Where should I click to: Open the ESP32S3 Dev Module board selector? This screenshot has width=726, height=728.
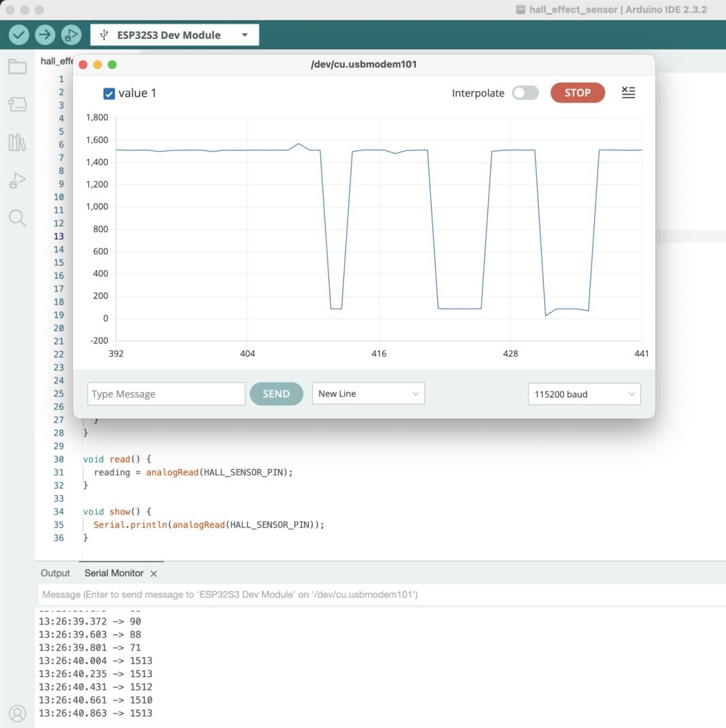coord(173,34)
